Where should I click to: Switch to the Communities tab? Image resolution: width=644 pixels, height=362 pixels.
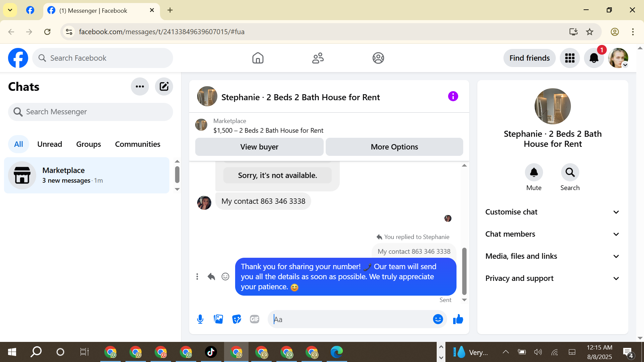point(138,144)
